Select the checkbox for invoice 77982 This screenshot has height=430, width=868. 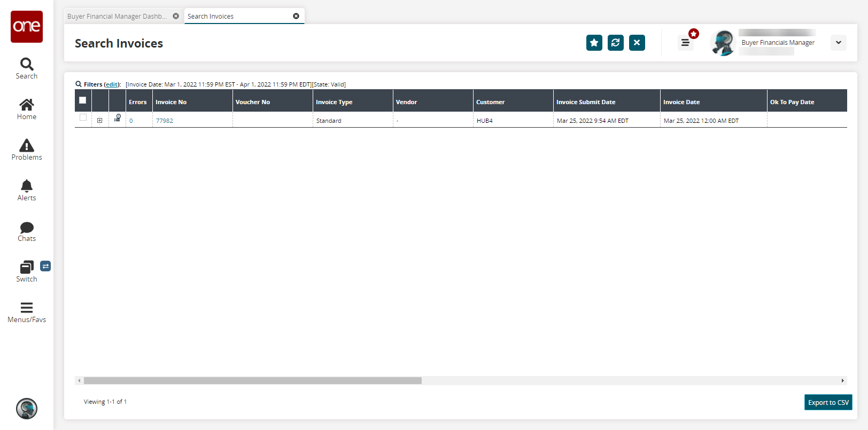(83, 118)
